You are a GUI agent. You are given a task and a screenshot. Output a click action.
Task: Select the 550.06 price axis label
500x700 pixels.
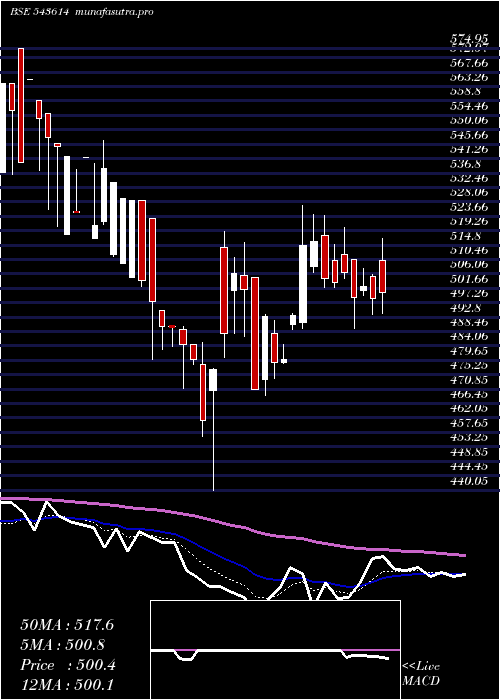tap(469, 120)
